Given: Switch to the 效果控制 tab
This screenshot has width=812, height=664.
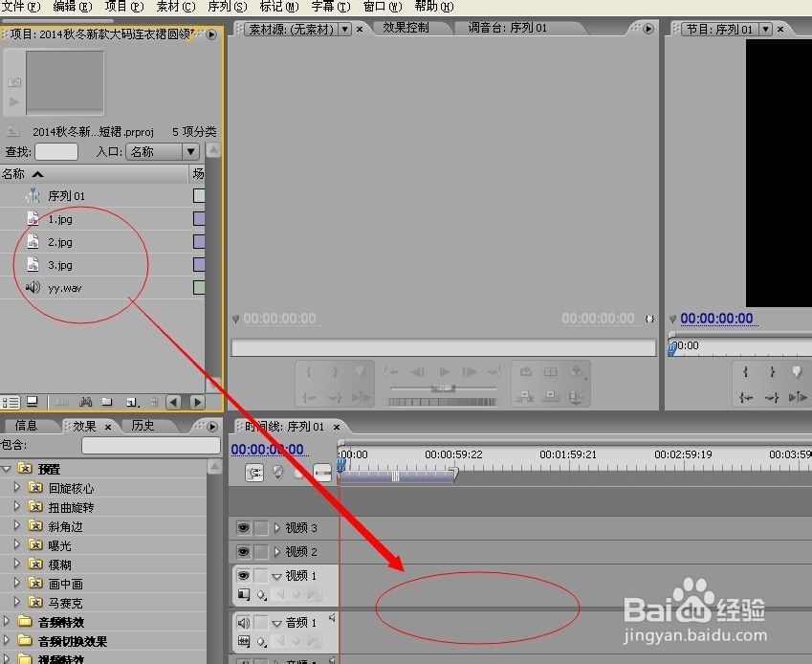Looking at the screenshot, I should (406, 28).
